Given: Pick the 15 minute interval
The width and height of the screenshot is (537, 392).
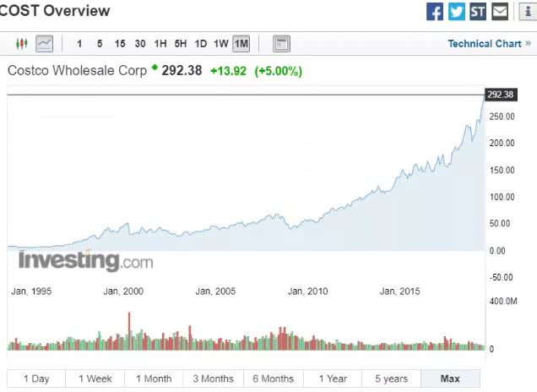Looking at the screenshot, I should [120, 43].
